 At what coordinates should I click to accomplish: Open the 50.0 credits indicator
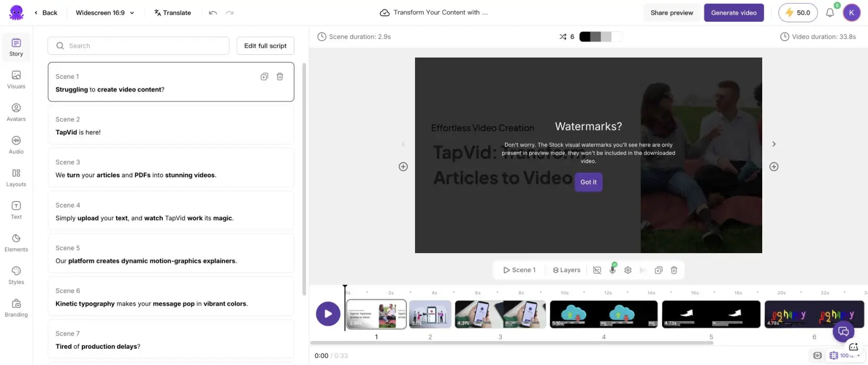pos(797,12)
